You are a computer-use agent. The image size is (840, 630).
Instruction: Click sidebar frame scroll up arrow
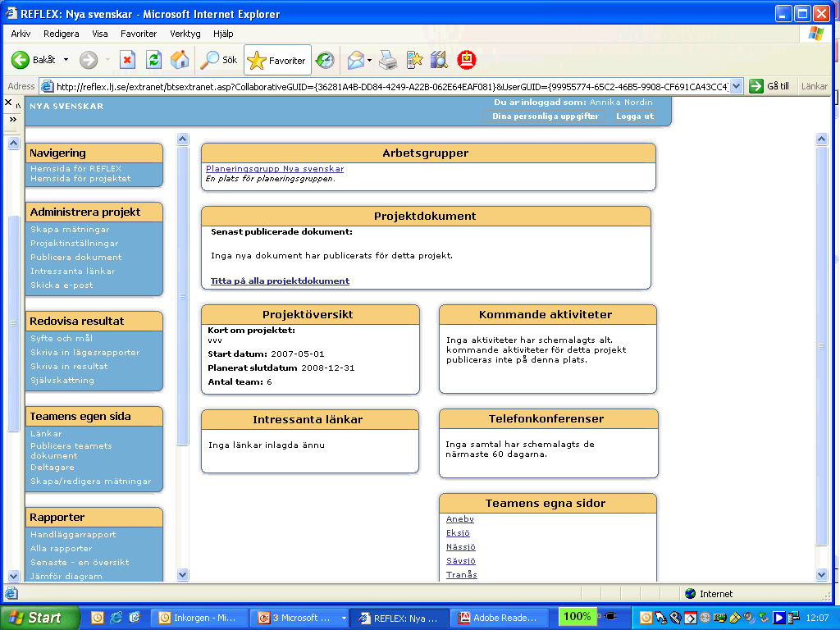183,139
